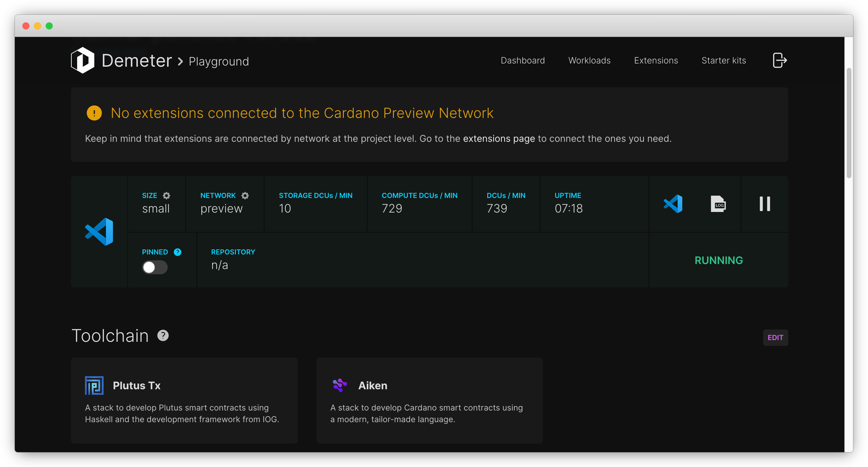Open the Starter kits nav item
This screenshot has height=467, width=868.
point(724,61)
